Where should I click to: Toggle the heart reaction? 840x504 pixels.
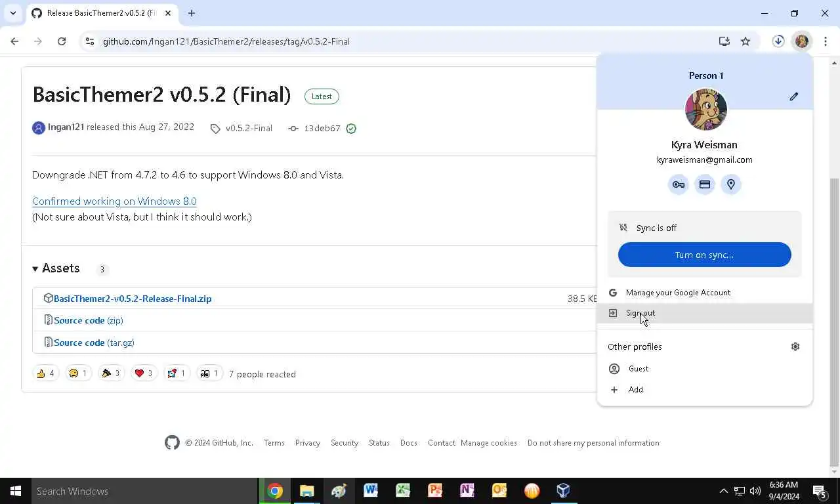click(x=144, y=373)
